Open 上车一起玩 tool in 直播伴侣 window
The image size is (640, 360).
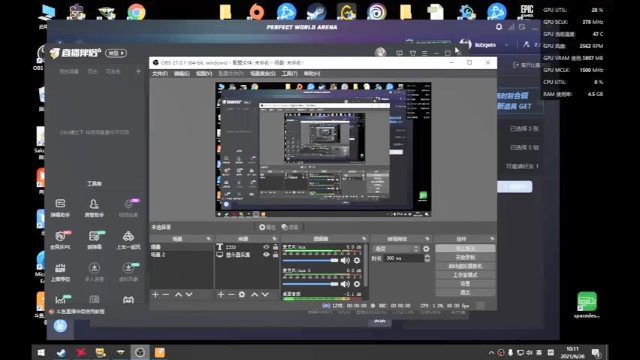point(128,240)
